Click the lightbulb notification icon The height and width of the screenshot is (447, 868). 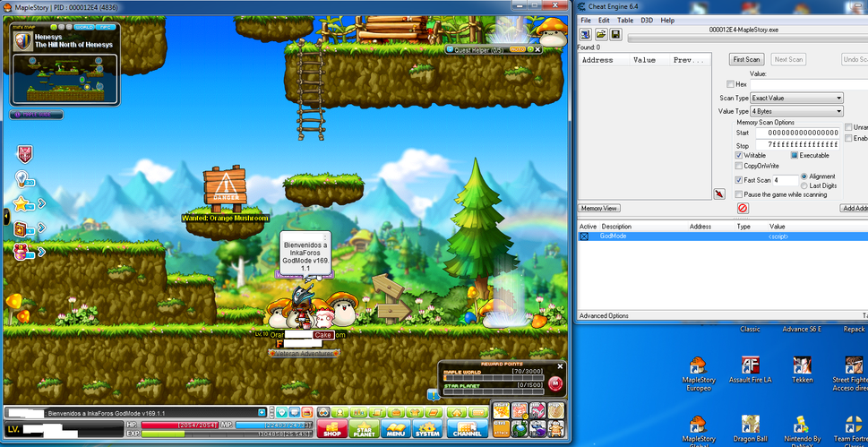coord(22,179)
